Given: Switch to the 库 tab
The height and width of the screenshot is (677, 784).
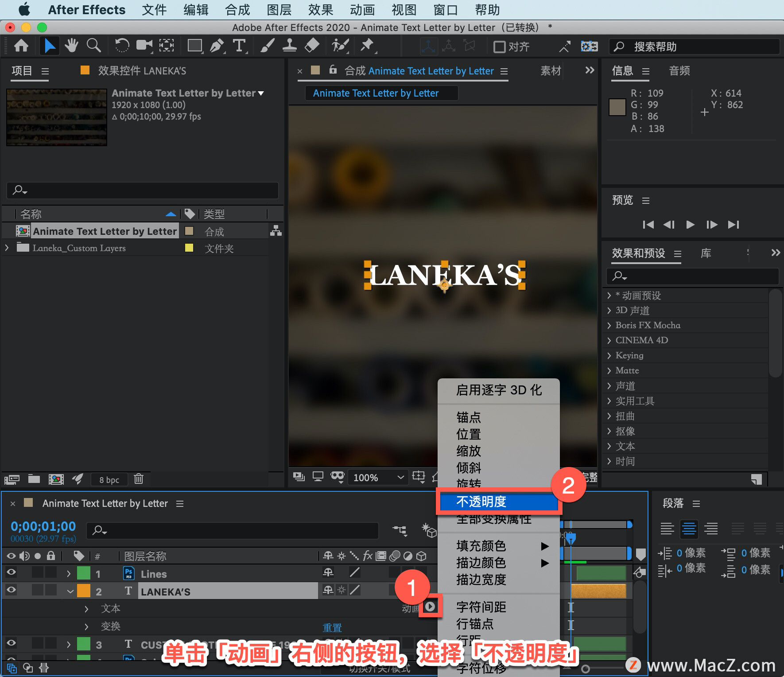Looking at the screenshot, I should click(706, 253).
